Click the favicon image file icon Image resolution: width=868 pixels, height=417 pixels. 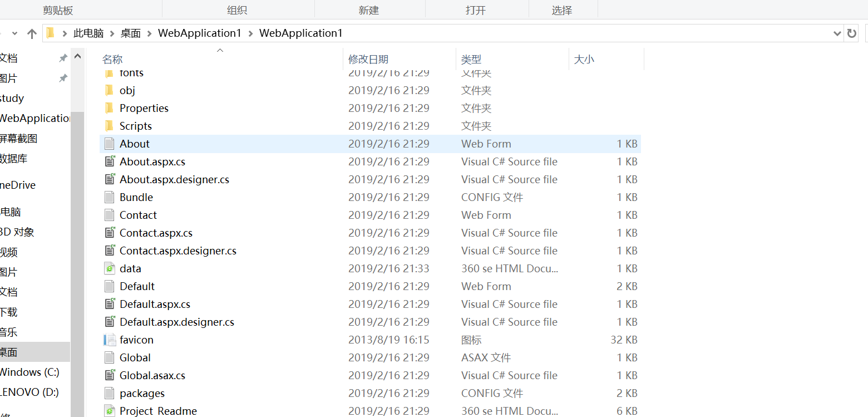[110, 340]
